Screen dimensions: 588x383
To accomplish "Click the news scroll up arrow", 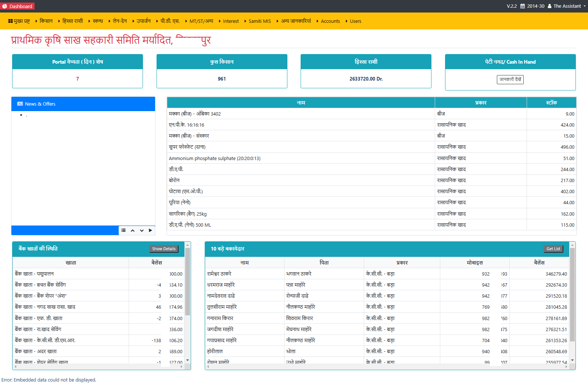I will [x=133, y=230].
